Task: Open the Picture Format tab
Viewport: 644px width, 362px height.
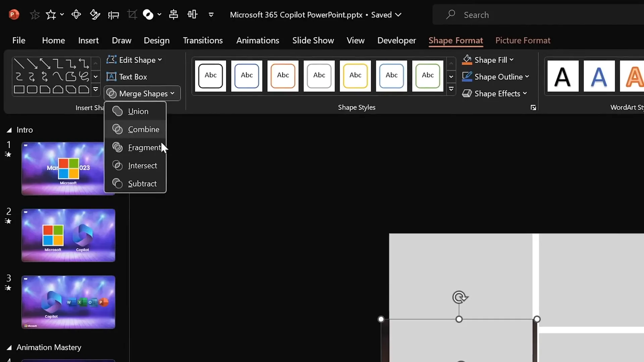Action: [523, 40]
